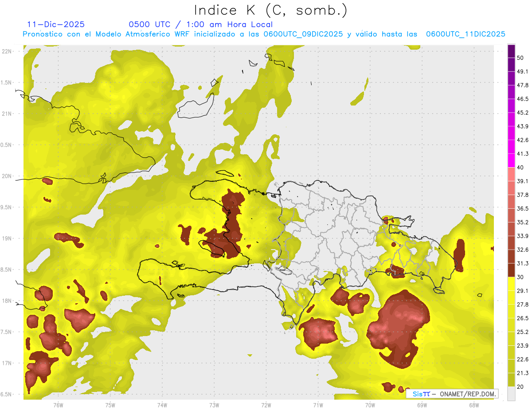Screen dimensions: 532x411
Task: Click the '72W' longitude label
Action: point(266,405)
